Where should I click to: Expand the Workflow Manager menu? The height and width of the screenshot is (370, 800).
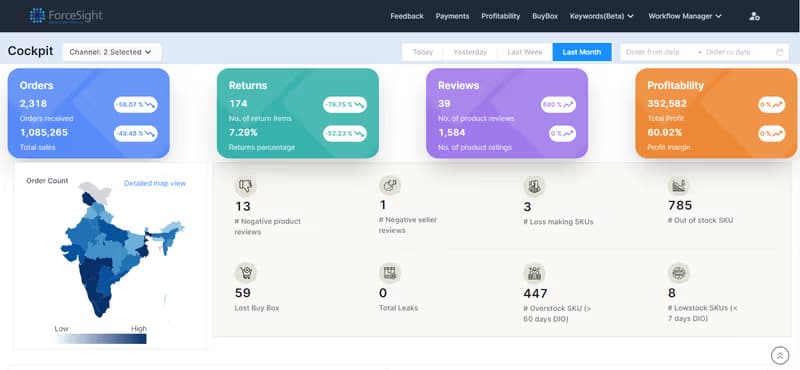point(685,16)
